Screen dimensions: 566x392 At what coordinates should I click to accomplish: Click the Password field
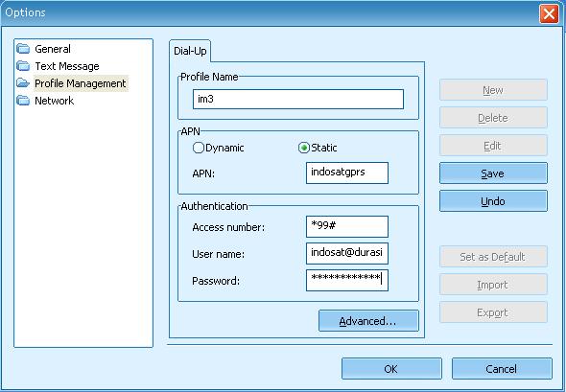(347, 280)
